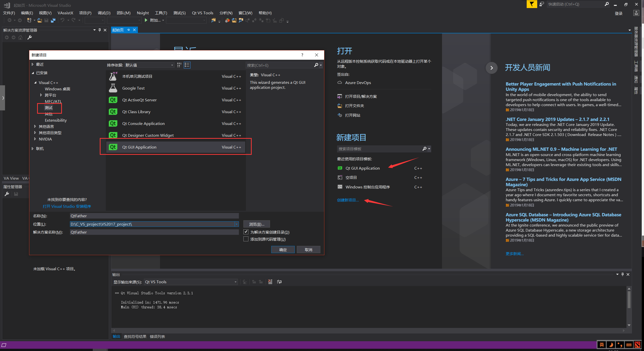The height and width of the screenshot is (351, 644).
Task: Enable add to source control checkbox
Action: (246, 239)
